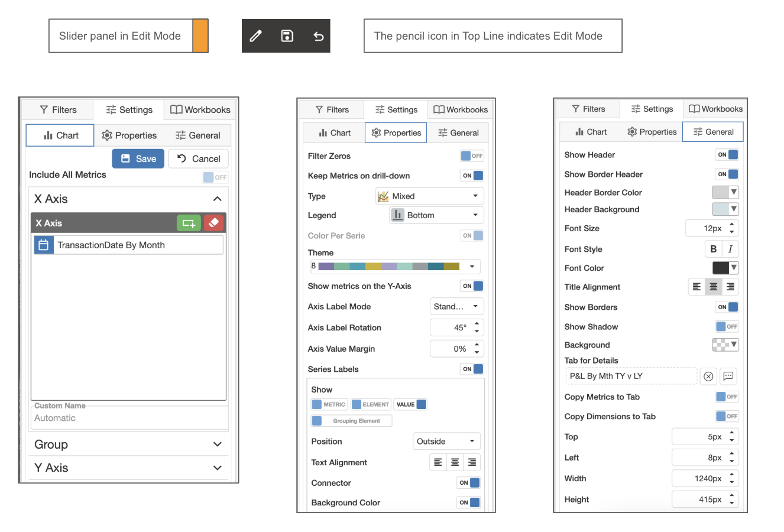Set Title Alignment to center
The width and height of the screenshot is (784, 532).
[714, 287]
